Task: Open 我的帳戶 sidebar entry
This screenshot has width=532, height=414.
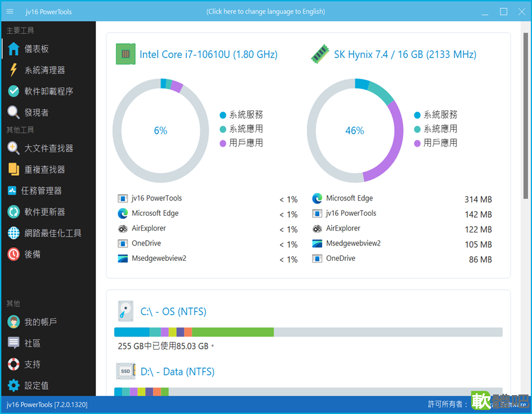Action: pos(48,322)
